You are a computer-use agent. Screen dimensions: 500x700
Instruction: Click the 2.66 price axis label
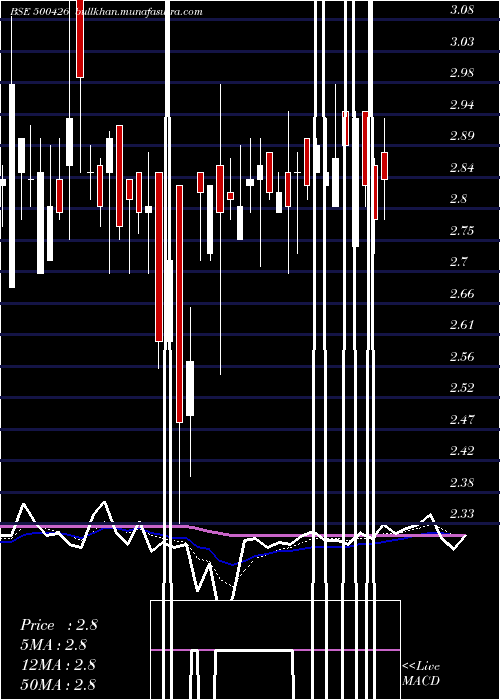pyautogui.click(x=462, y=293)
